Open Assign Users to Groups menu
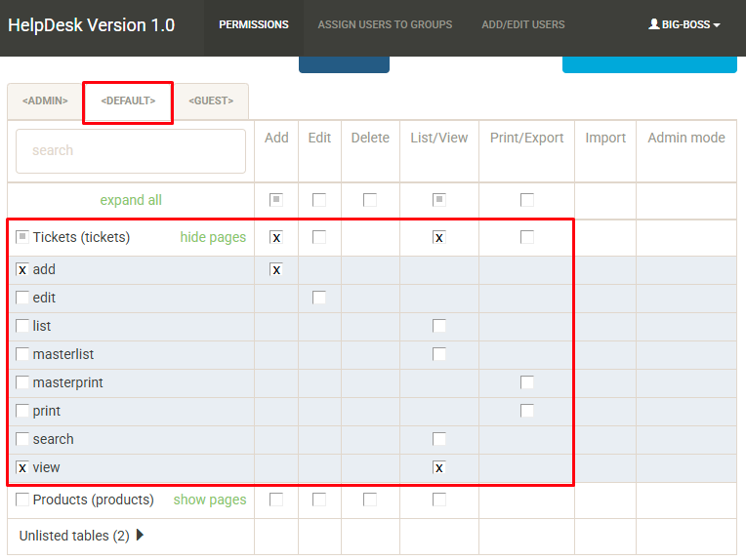746x560 pixels. tap(385, 24)
